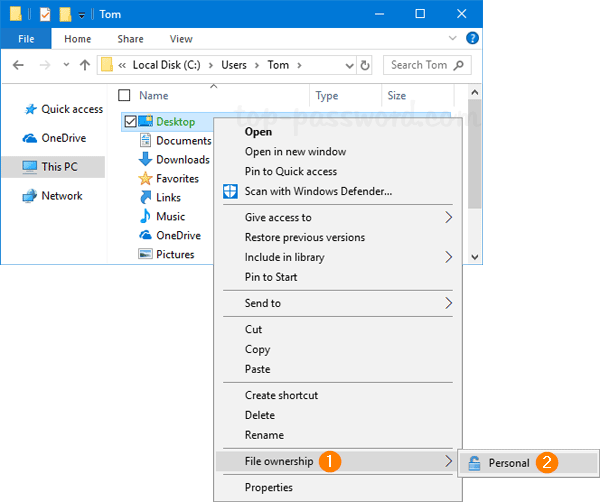Click the Quick access star icon

[30, 109]
